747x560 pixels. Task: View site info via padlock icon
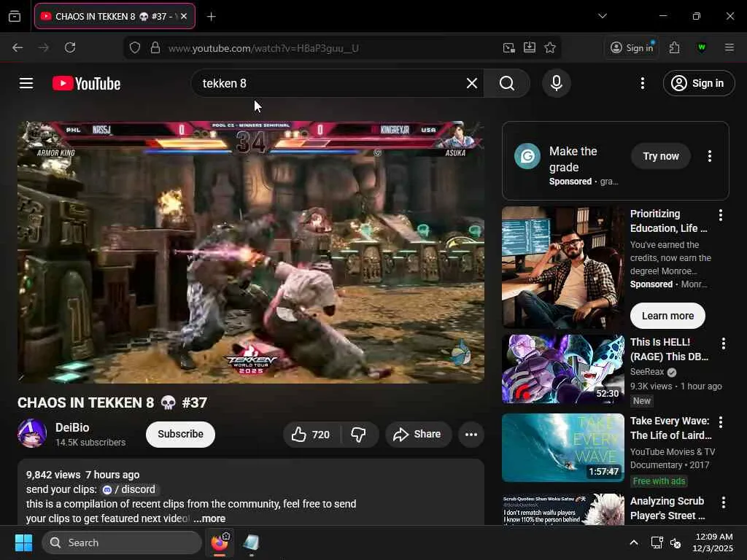pyautogui.click(x=155, y=47)
